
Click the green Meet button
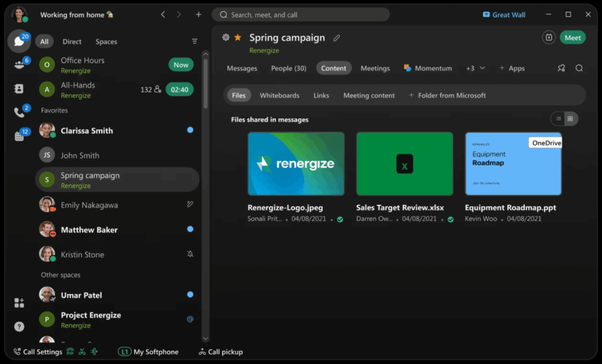pos(573,38)
